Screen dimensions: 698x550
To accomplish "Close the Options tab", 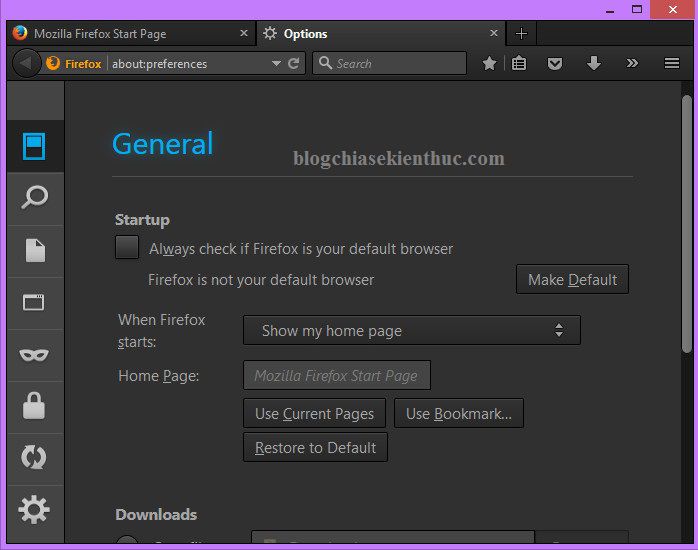I will [x=494, y=33].
